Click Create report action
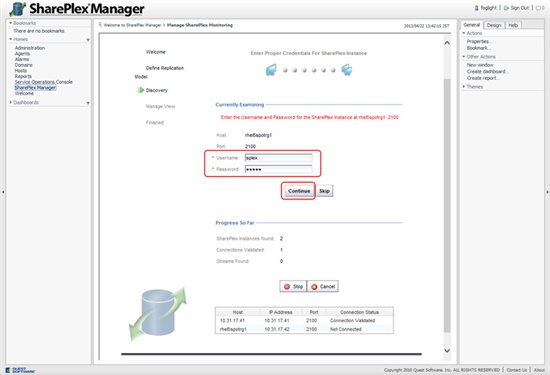Screen dimensions: 550x375 click(x=483, y=78)
